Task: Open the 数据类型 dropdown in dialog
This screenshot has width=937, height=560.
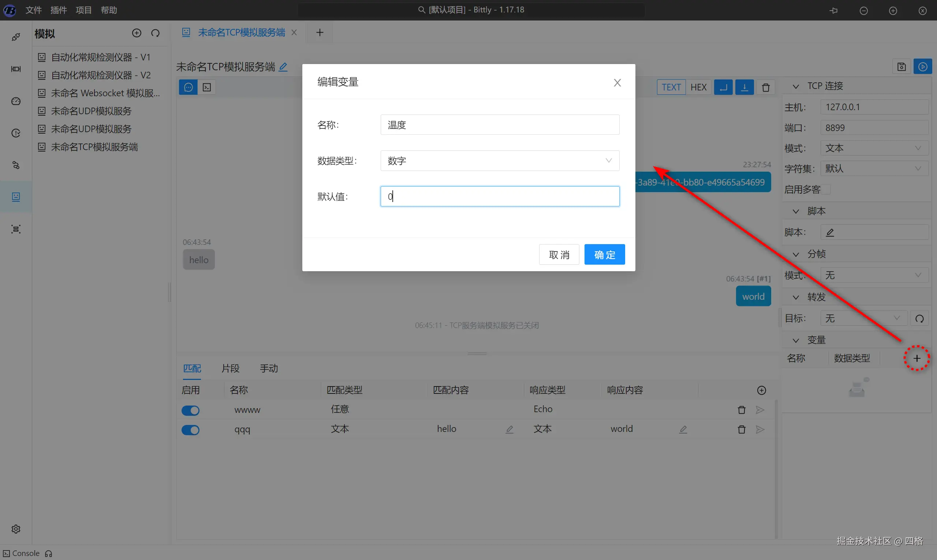Action: pos(500,161)
